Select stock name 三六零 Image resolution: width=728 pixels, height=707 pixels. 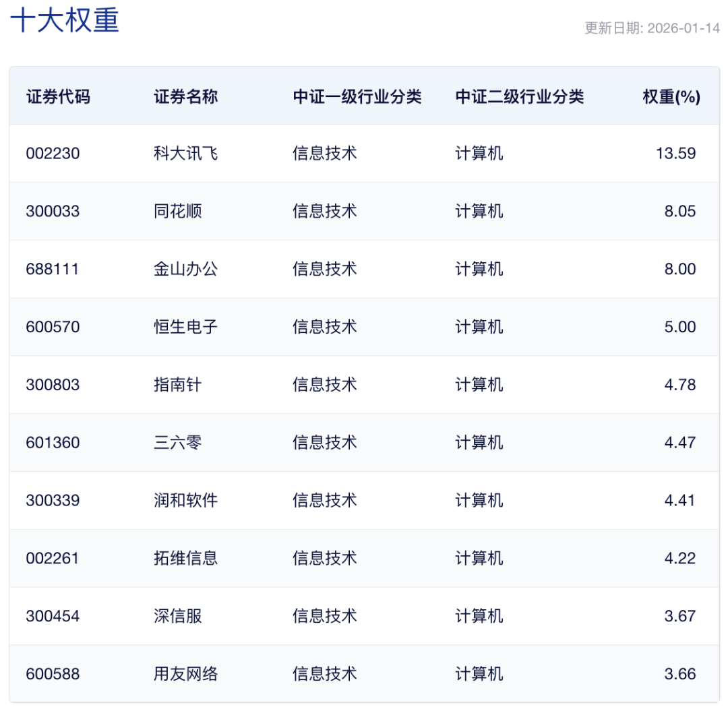(178, 442)
